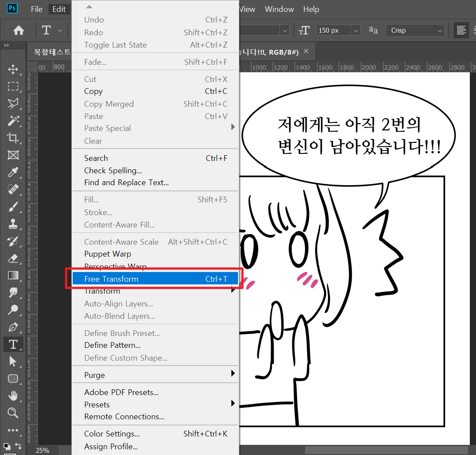Activate the Crop tool
This screenshot has height=455, width=476.
pyautogui.click(x=13, y=138)
